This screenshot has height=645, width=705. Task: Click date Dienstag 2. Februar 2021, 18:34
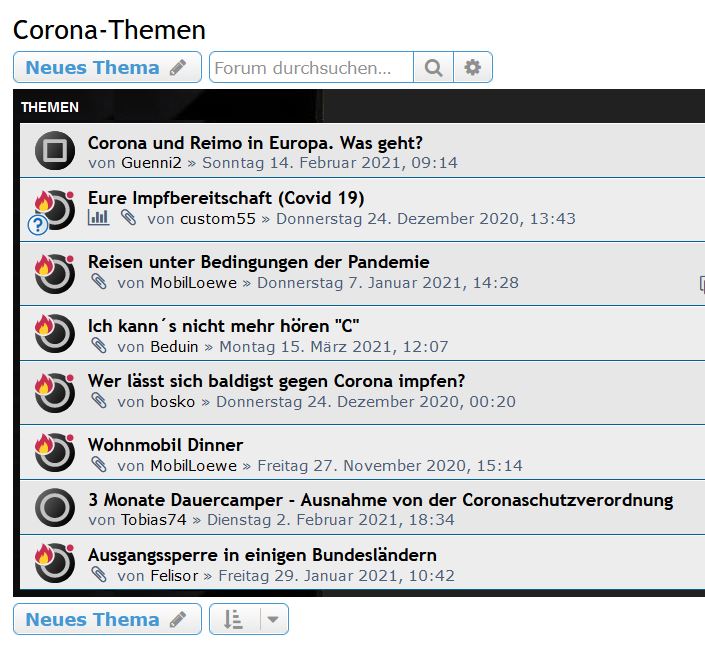click(330, 520)
